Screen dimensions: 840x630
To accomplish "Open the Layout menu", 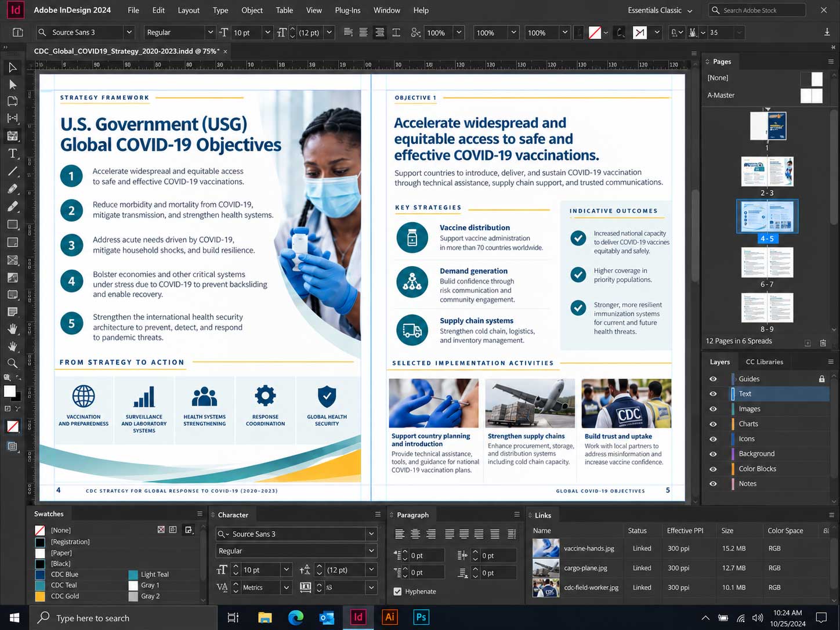I will (x=189, y=10).
